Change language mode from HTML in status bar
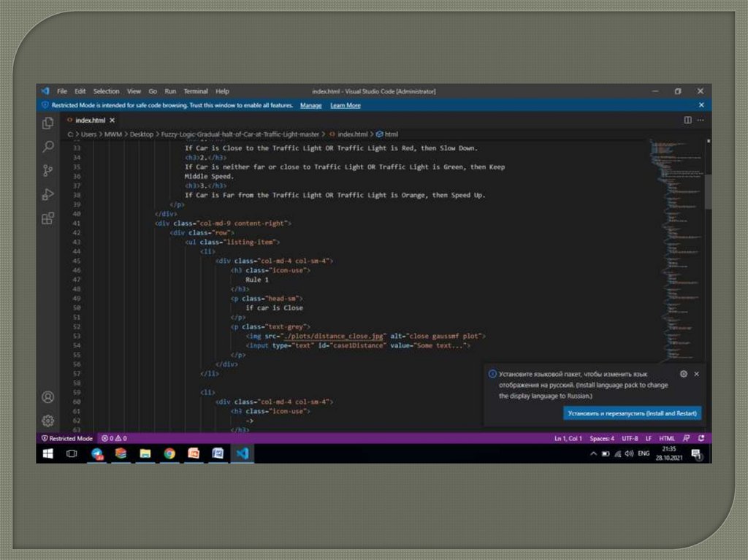The width and height of the screenshot is (748, 560). pos(667,438)
